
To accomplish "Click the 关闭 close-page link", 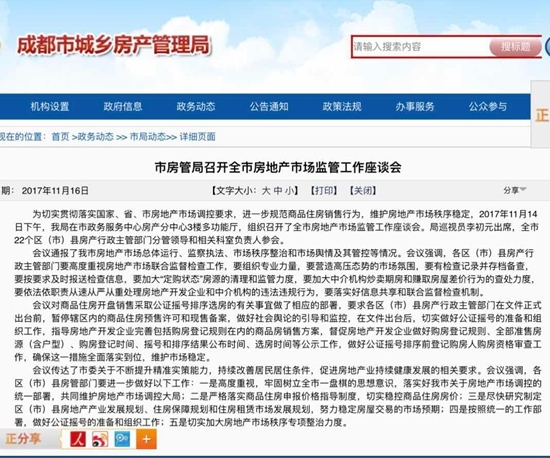I will (363, 191).
